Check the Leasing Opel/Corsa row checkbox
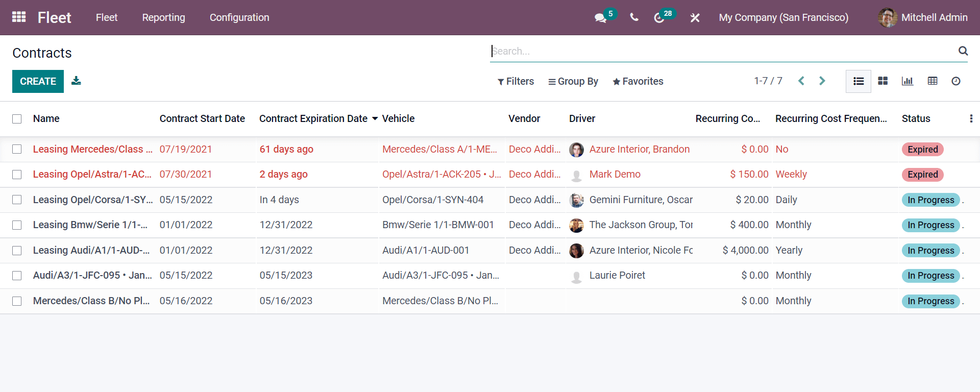This screenshot has width=980, height=392. coord(17,200)
